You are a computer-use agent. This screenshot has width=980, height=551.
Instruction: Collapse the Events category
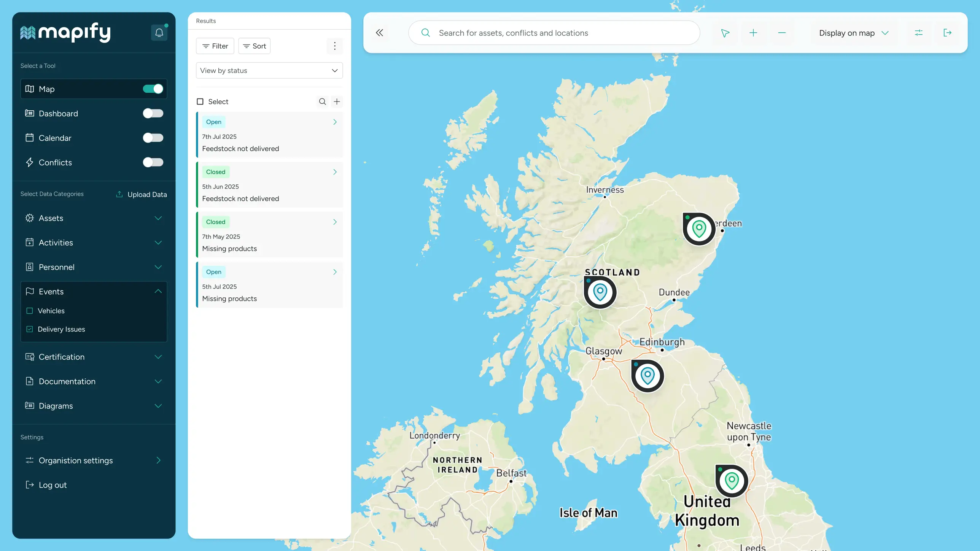click(x=158, y=291)
